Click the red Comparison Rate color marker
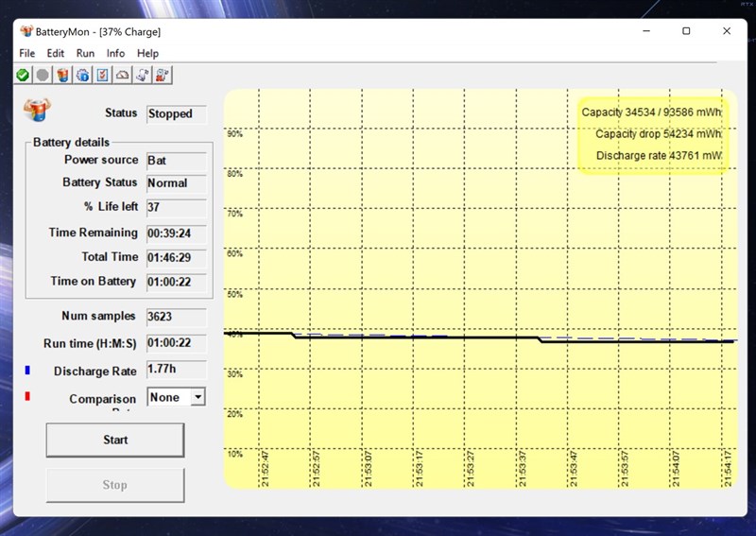The height and width of the screenshot is (536, 756). coord(27,396)
